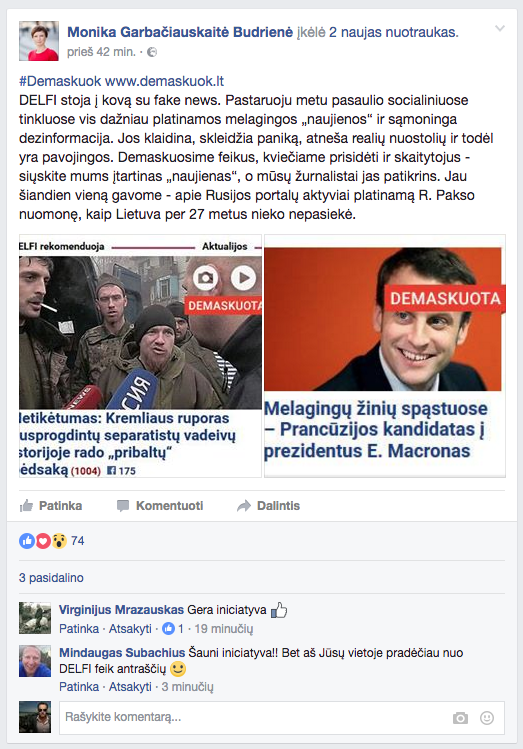Open the www.demaskuok.lt link
The width and height of the screenshot is (523, 749).
tap(164, 81)
